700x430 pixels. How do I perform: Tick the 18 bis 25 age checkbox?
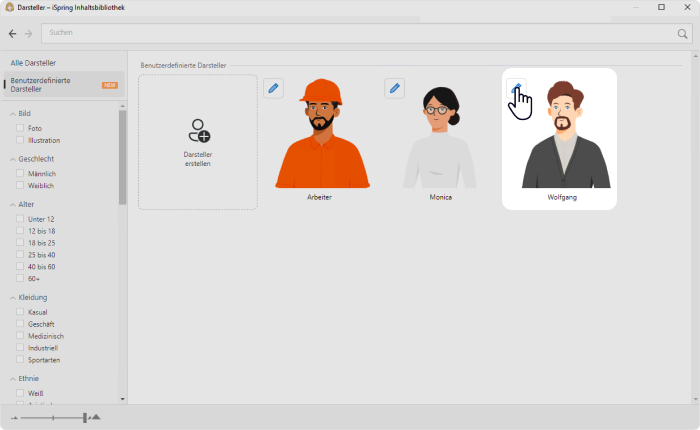(x=20, y=242)
